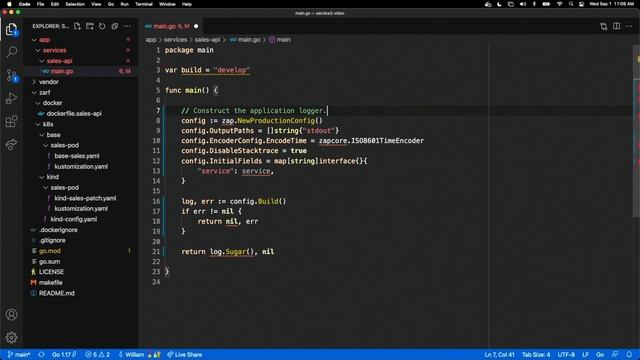Viewport: 640px width, 360px height.
Task: Open README.md file
Action: click(81, 293)
